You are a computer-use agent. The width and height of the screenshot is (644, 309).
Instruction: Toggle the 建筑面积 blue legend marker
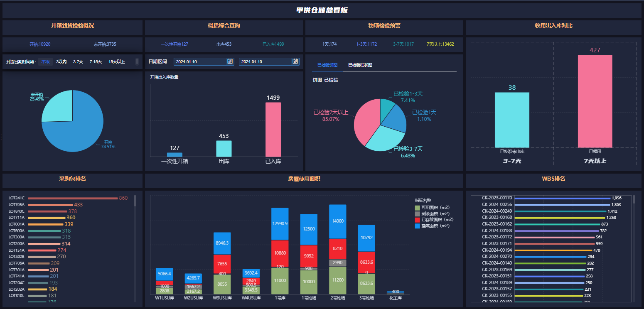[x=417, y=226]
